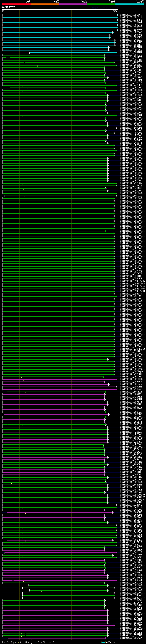This screenshot has height=644, width=146.
Task: Click UniRef100_B8C4Z7 label
Action: [131, 638]
